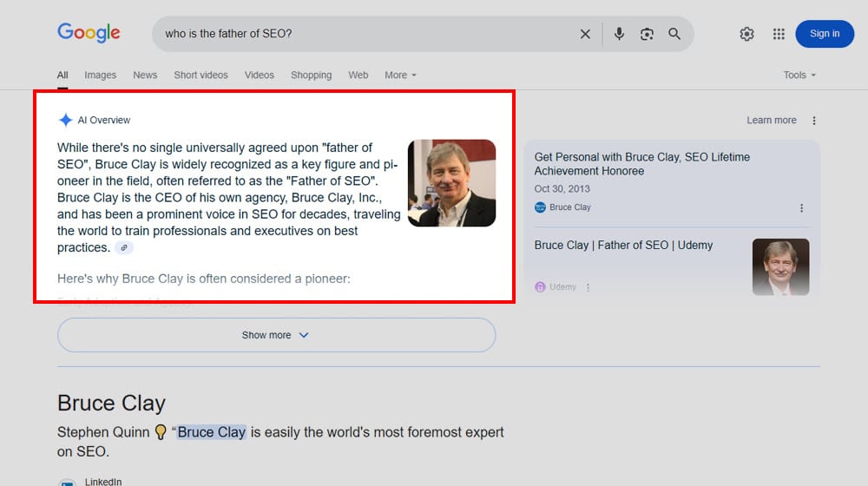Click the 'Oct 30, 2013' date text
Screen dimensions: 868x486
[x=562, y=188]
